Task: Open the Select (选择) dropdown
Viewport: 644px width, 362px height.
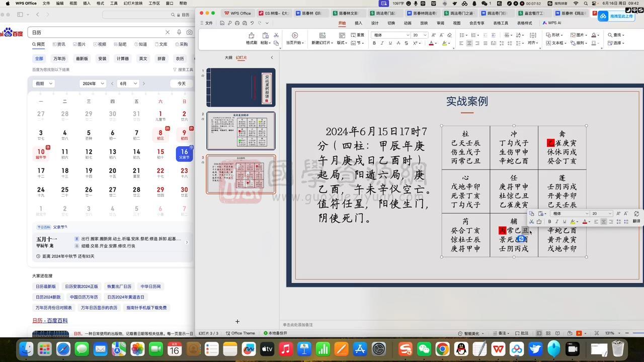Action: click(615, 43)
